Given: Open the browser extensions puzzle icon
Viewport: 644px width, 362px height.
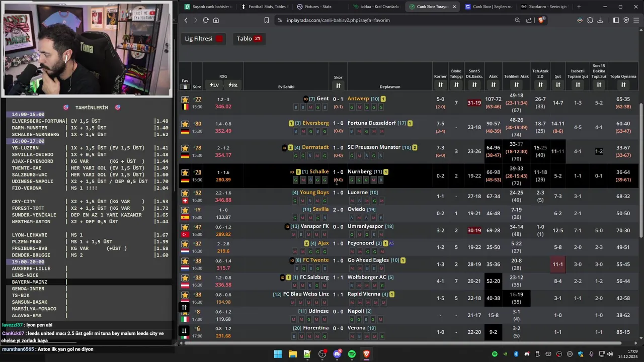Looking at the screenshot, I should [590, 20].
